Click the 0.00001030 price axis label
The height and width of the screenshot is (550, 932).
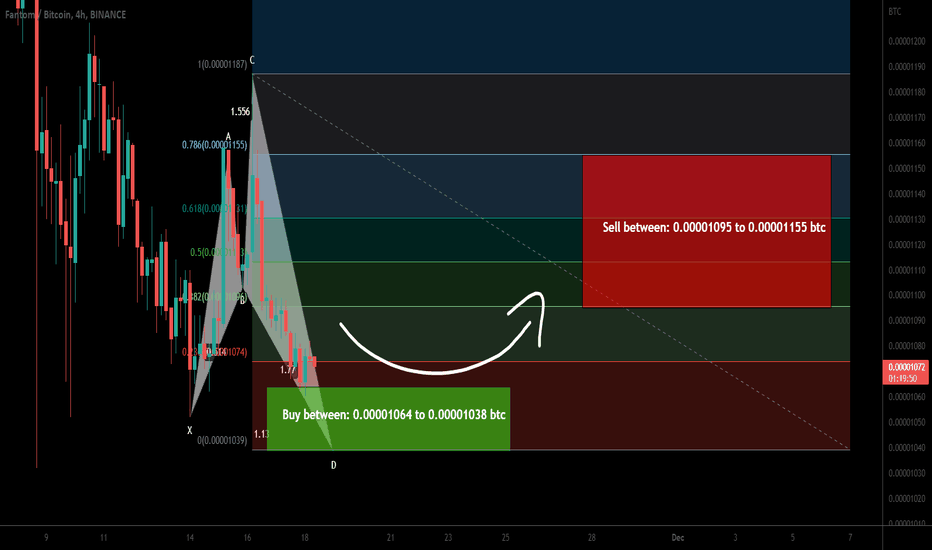point(906,473)
